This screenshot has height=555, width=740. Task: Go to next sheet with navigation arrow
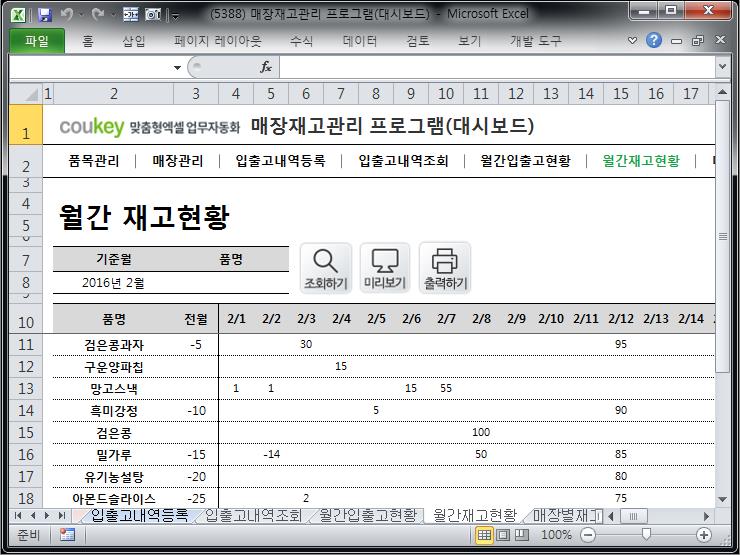[47, 515]
